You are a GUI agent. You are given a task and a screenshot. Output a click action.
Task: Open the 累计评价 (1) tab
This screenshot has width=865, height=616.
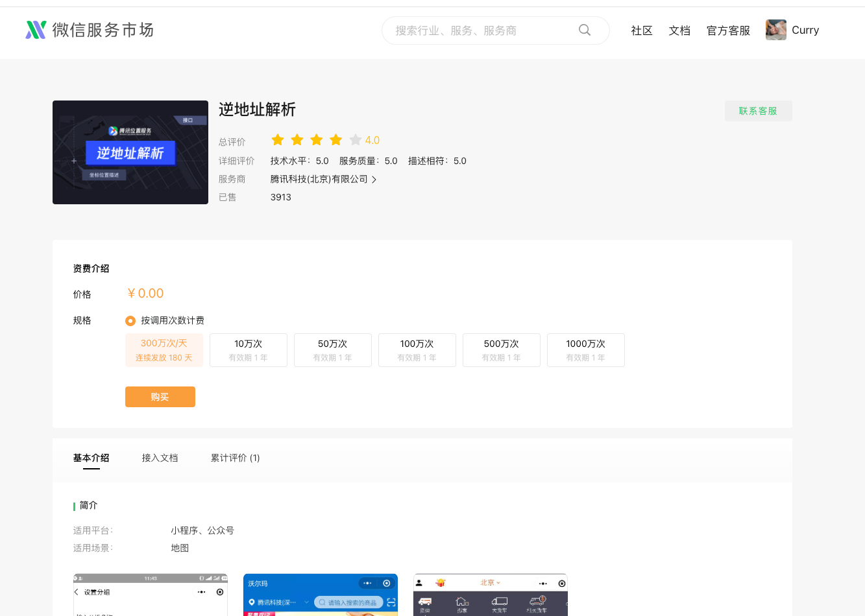coord(236,458)
